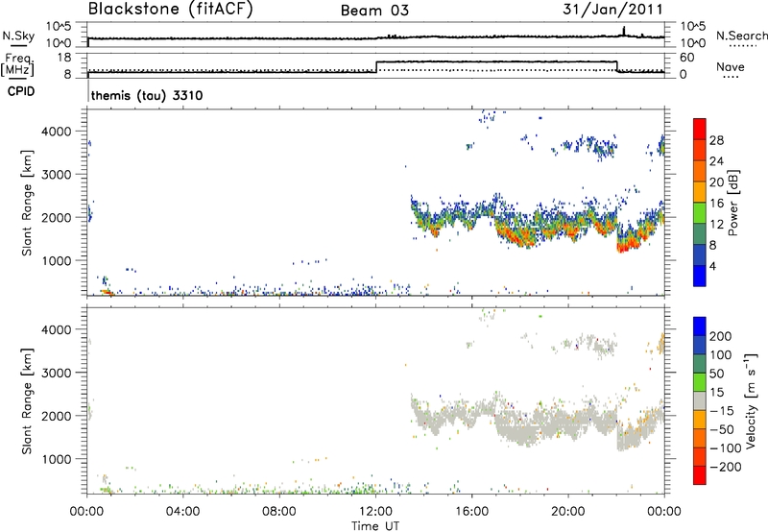Click the "Power [dB]" colorbar title
This screenshot has height=532, width=768.
click(x=732, y=203)
